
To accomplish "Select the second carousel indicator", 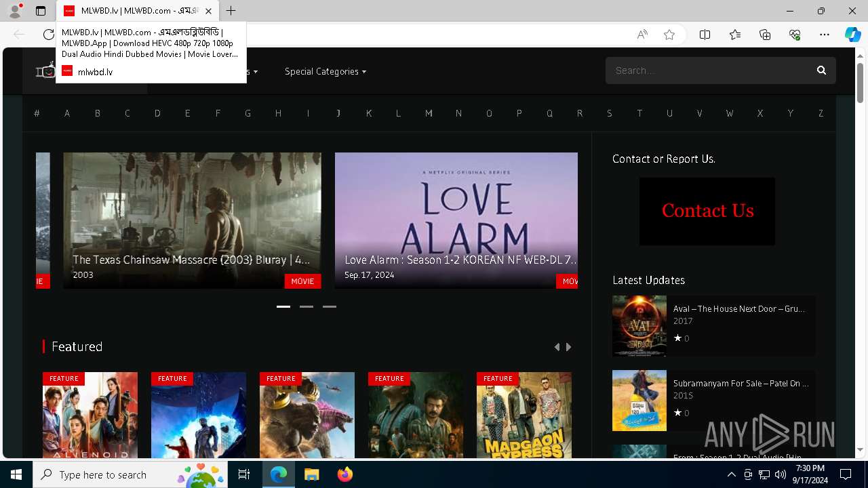I will point(307,306).
